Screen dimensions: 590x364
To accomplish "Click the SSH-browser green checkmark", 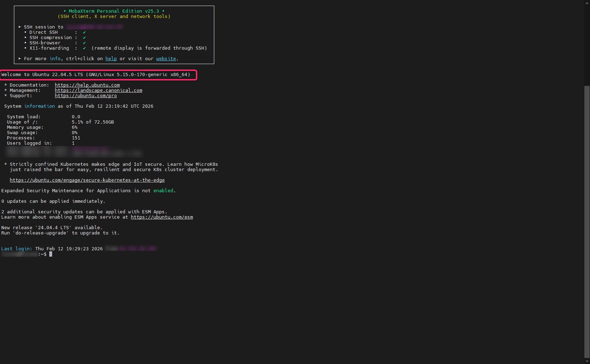I will tap(84, 43).
